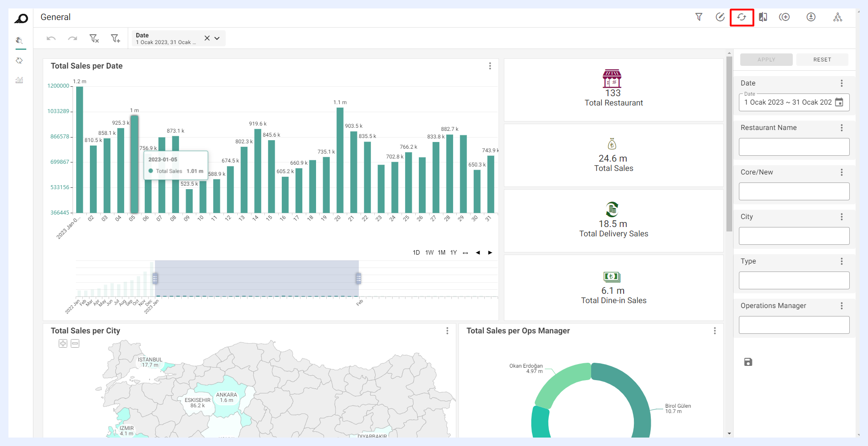Save filters with the floppy disk icon

(x=748, y=362)
